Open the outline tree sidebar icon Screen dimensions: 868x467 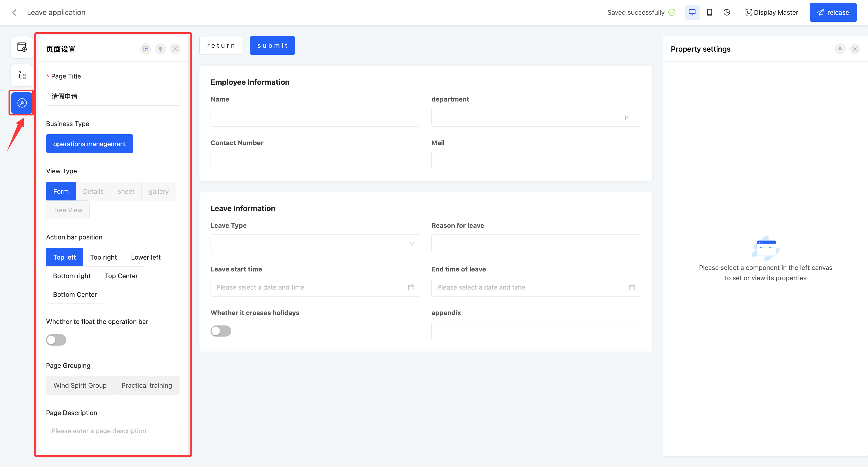coord(22,75)
